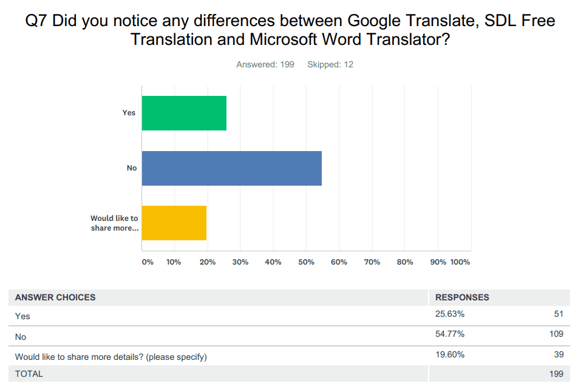Screen dimensions: 578x392
Task: Click the 54.77% response cell
Action: (x=450, y=334)
